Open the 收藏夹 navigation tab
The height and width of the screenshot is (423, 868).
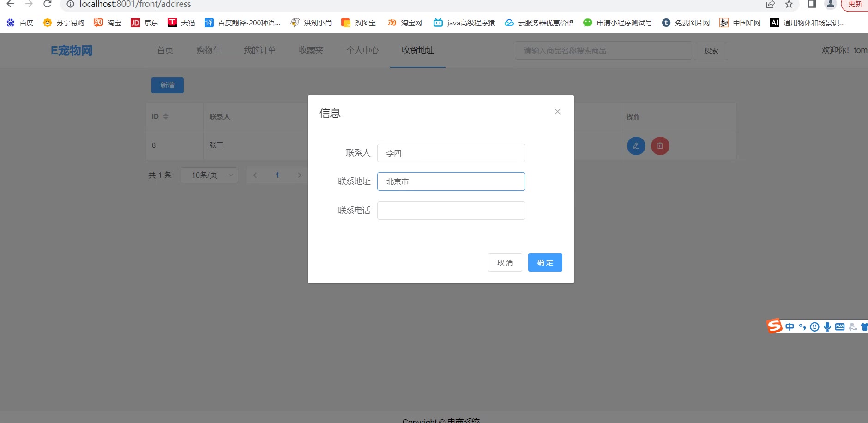pyautogui.click(x=311, y=50)
